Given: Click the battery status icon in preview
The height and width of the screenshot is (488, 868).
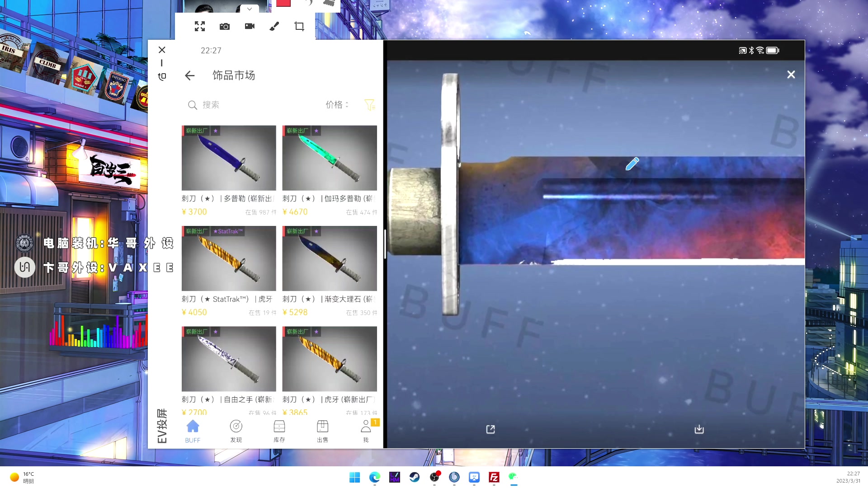Looking at the screenshot, I should (773, 51).
